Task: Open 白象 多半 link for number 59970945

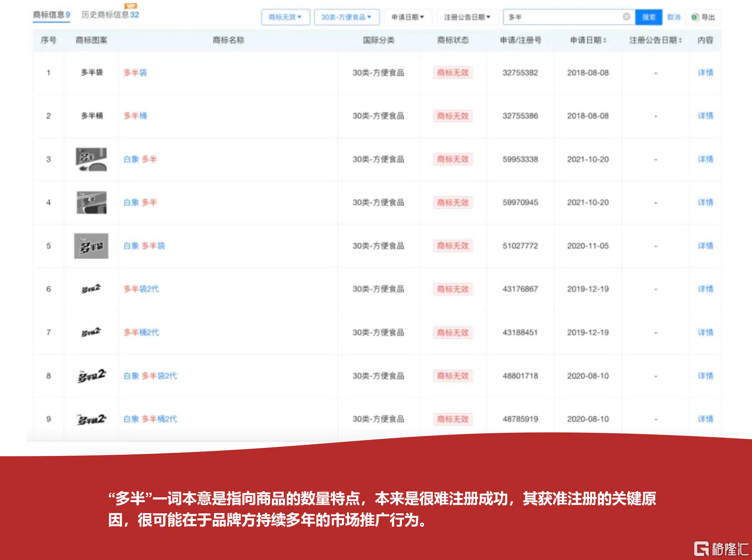Action: click(x=140, y=203)
